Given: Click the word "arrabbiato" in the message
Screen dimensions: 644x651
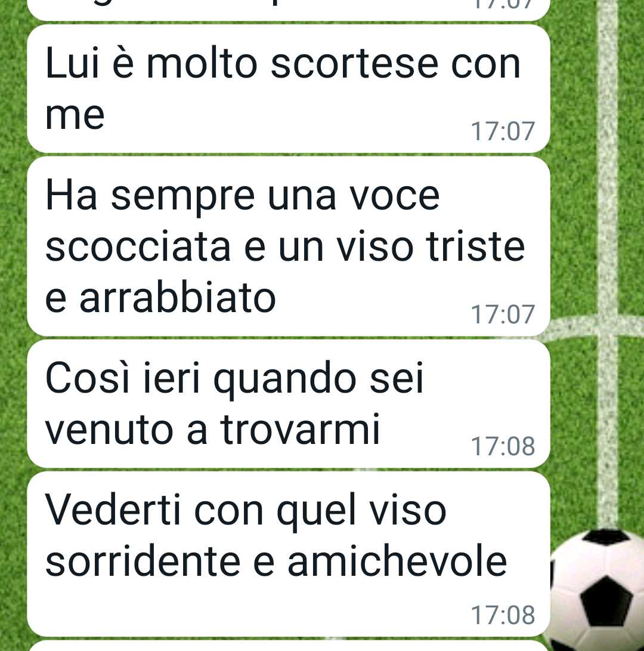Looking at the screenshot, I should tap(177, 298).
